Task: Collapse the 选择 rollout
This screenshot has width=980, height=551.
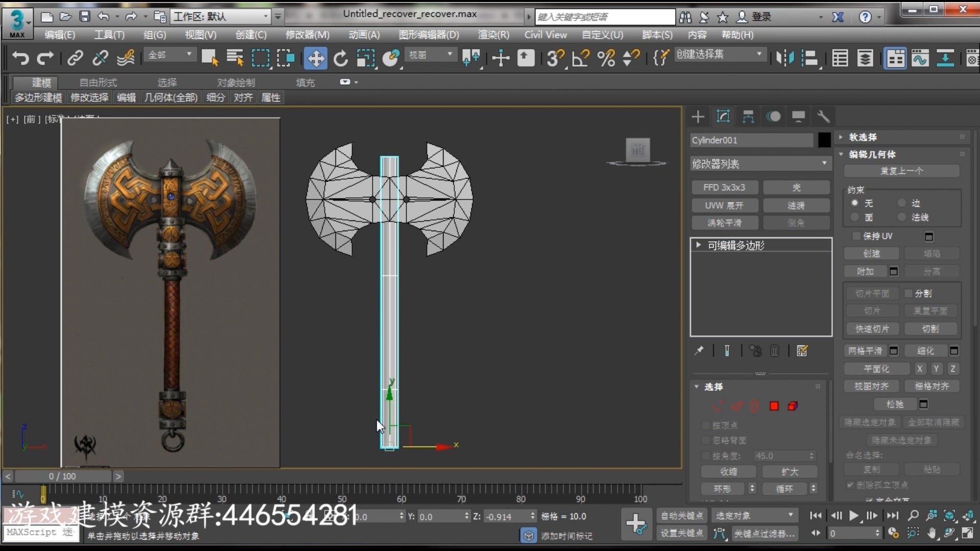Action: pyautogui.click(x=714, y=386)
